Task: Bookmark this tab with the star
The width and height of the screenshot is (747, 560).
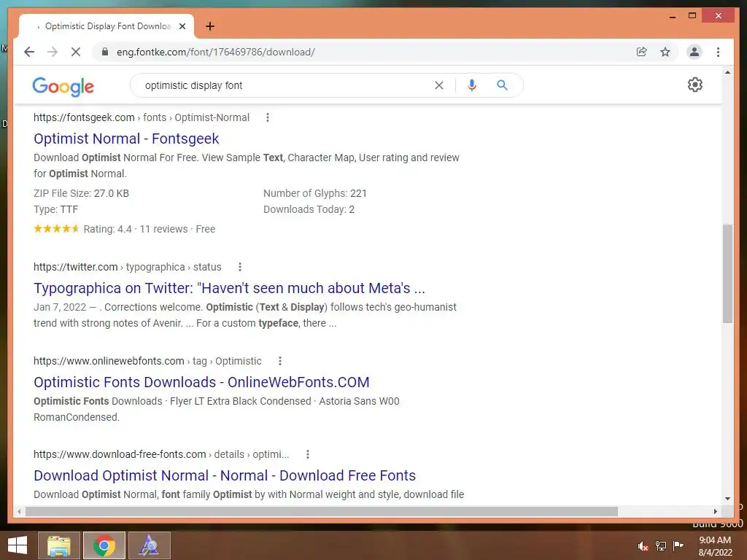Action: (x=665, y=52)
